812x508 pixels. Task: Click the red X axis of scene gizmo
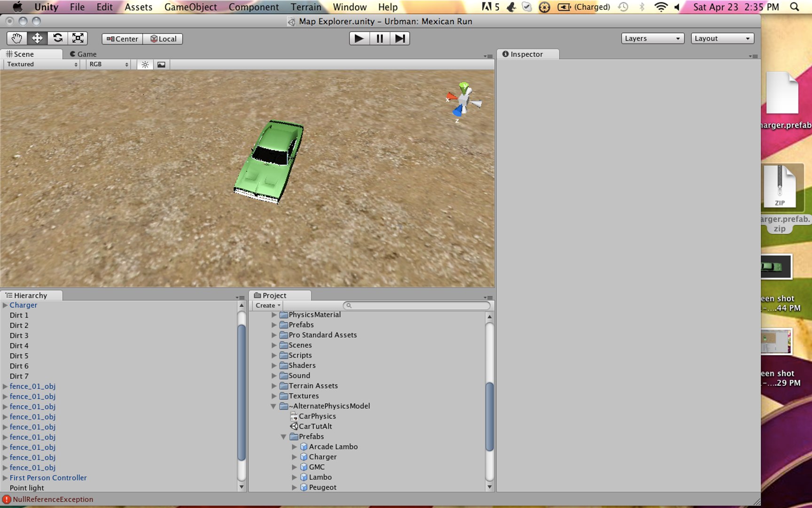pos(451,97)
